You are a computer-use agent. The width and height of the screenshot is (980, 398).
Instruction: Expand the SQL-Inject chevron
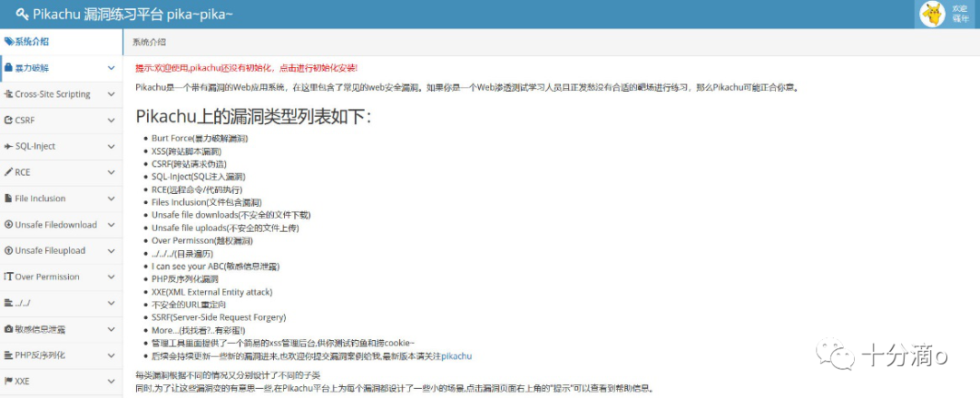112,146
